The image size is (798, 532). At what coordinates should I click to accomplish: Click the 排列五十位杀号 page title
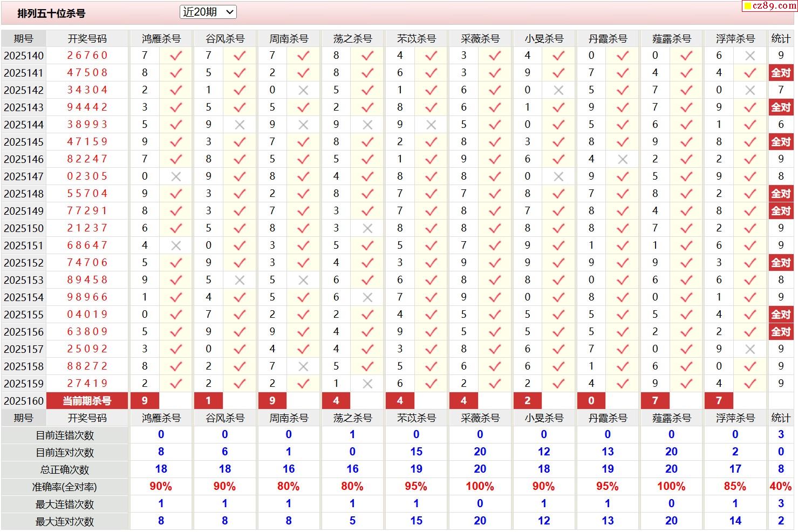point(51,13)
